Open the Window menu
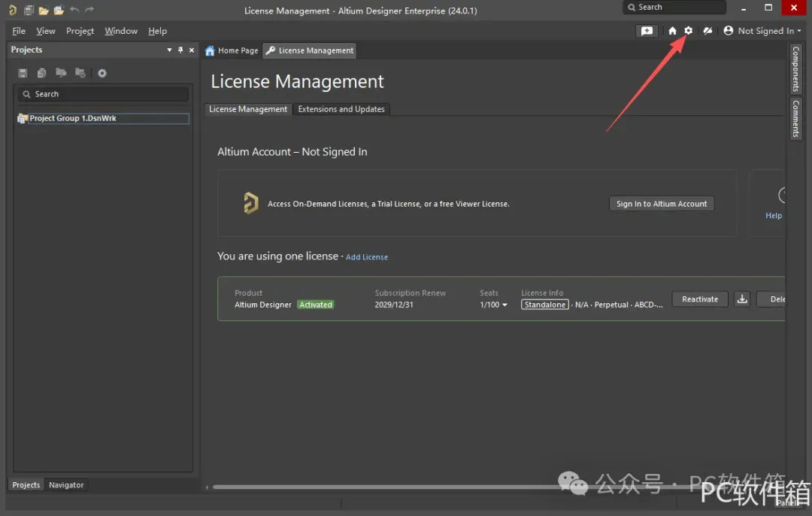 (x=120, y=31)
